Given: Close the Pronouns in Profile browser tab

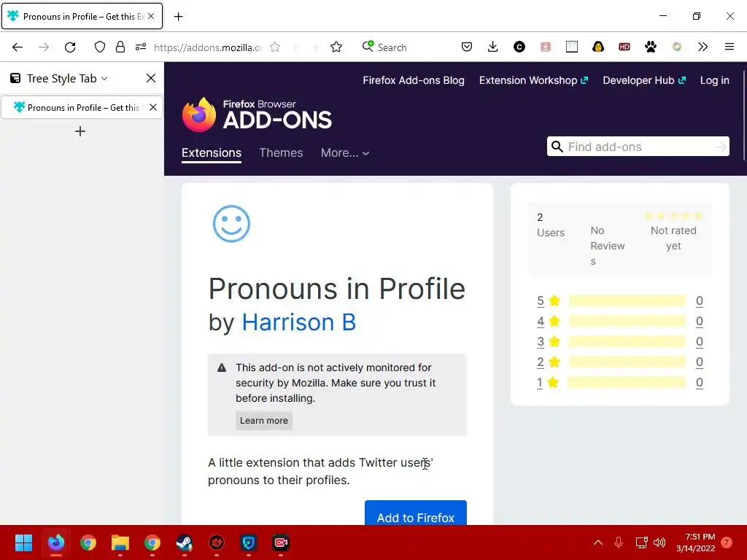Looking at the screenshot, I should tap(151, 16).
